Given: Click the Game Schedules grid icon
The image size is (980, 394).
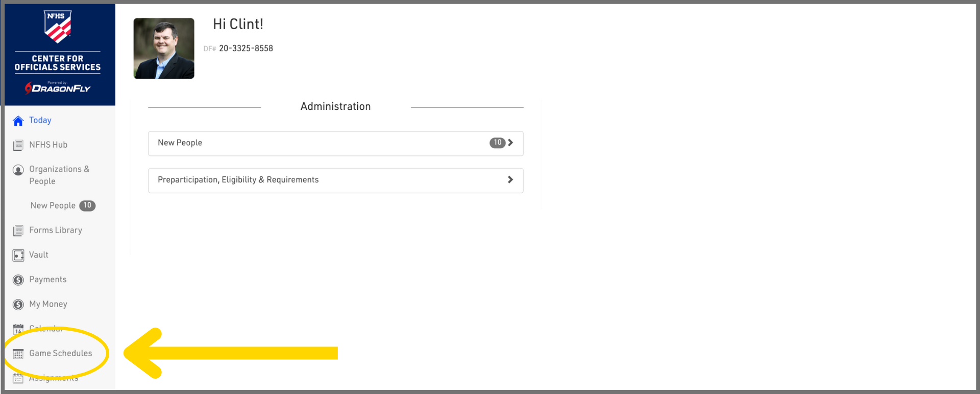Looking at the screenshot, I should [x=18, y=354].
